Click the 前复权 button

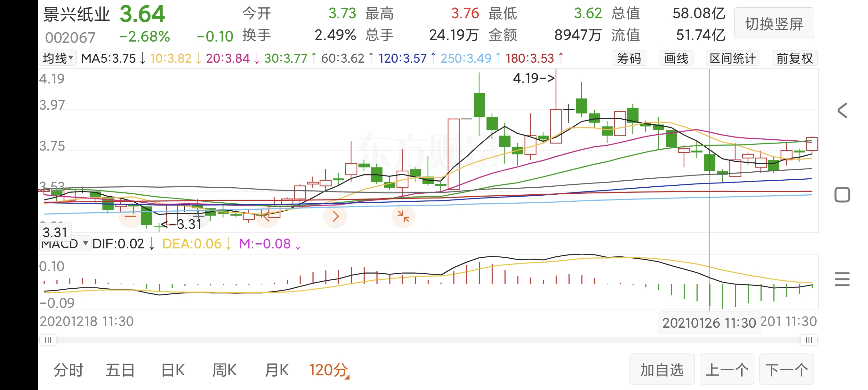point(794,58)
